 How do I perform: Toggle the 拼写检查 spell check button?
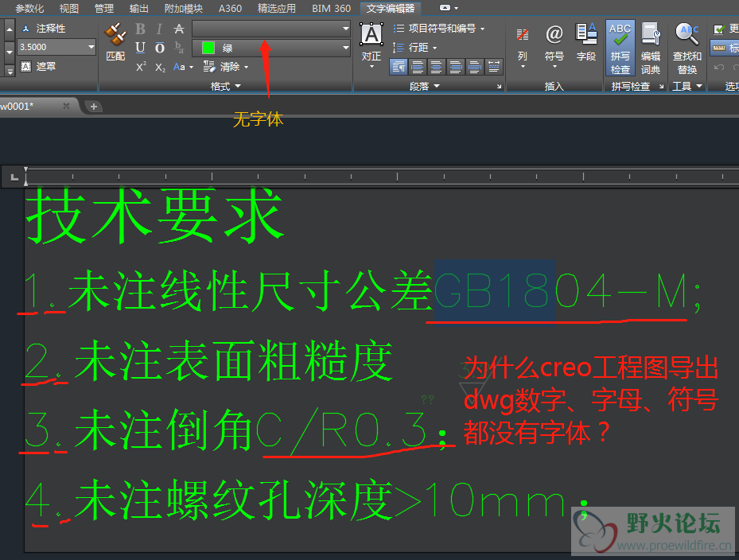point(620,48)
